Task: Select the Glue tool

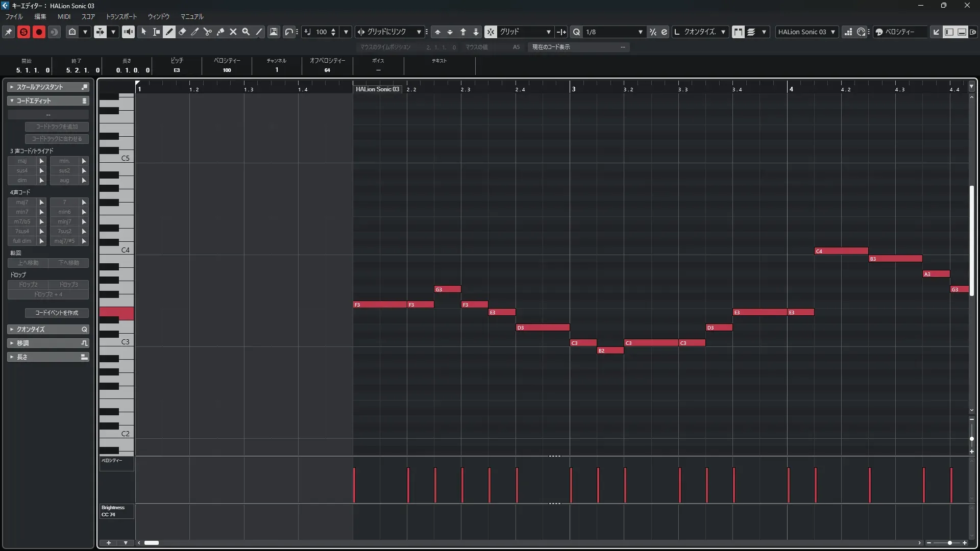Action: pyautogui.click(x=220, y=32)
